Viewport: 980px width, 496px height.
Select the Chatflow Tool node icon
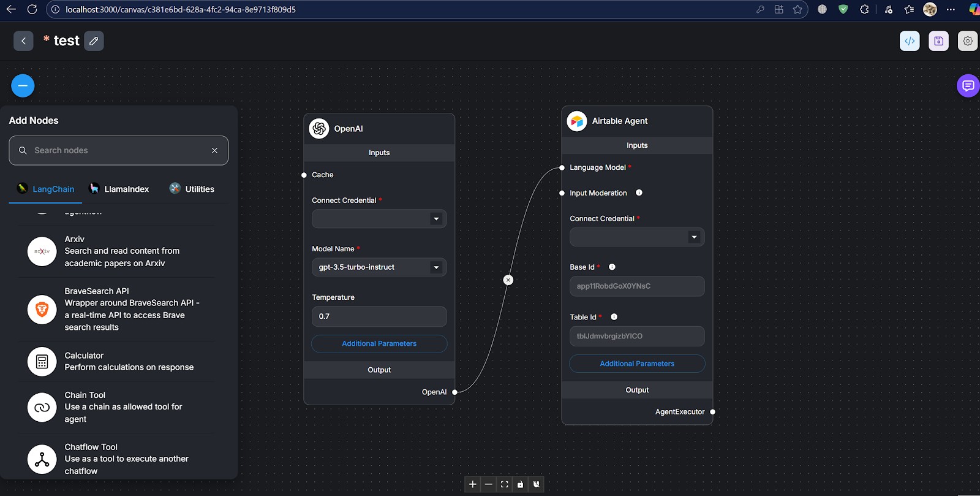42,459
